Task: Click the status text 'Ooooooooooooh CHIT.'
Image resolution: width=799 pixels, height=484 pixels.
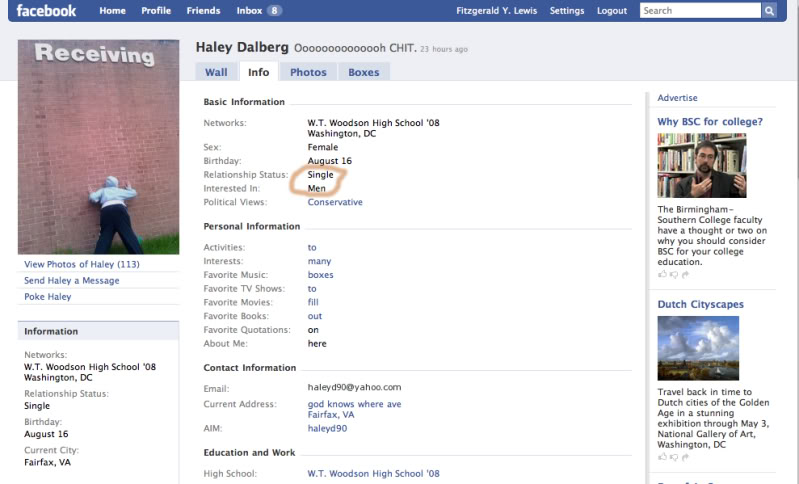Action: click(x=355, y=48)
